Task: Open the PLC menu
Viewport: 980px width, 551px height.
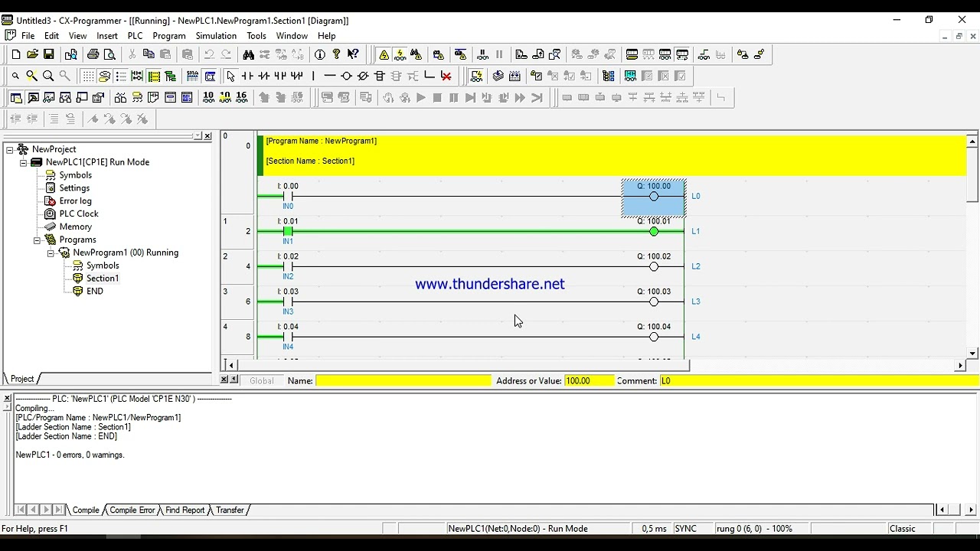Action: point(135,36)
